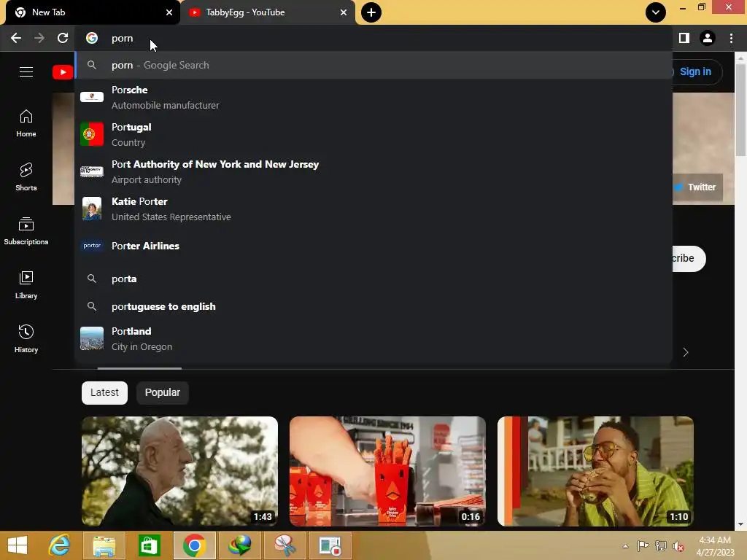Click the address bar containing 'porn'
747x560 pixels.
pos(373,38)
